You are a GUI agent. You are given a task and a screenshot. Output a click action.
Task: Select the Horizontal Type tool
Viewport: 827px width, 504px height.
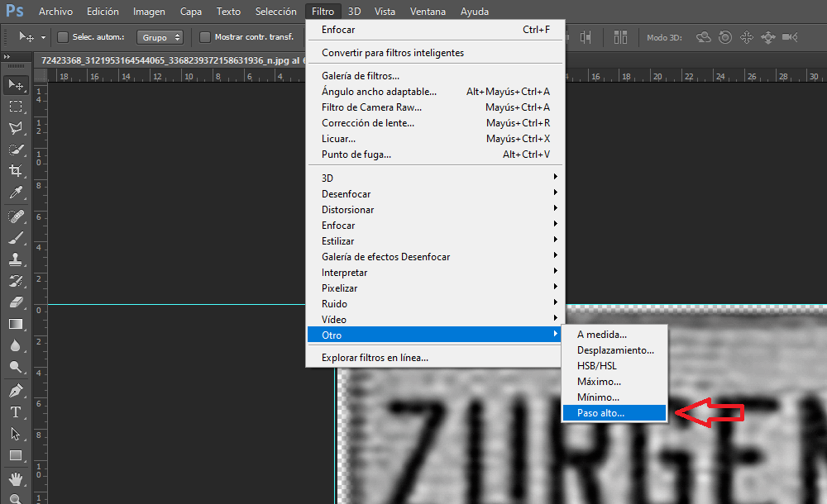(16, 412)
